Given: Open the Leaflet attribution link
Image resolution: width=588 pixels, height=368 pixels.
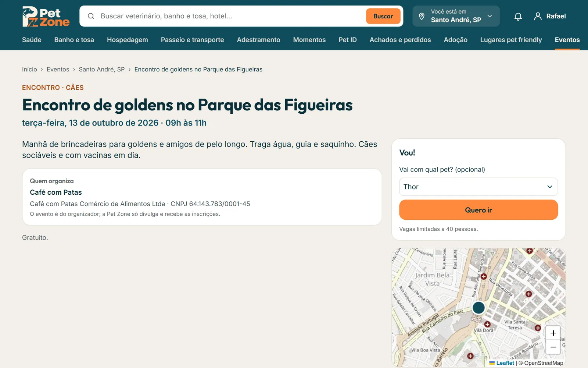Looking at the screenshot, I should coord(502,363).
